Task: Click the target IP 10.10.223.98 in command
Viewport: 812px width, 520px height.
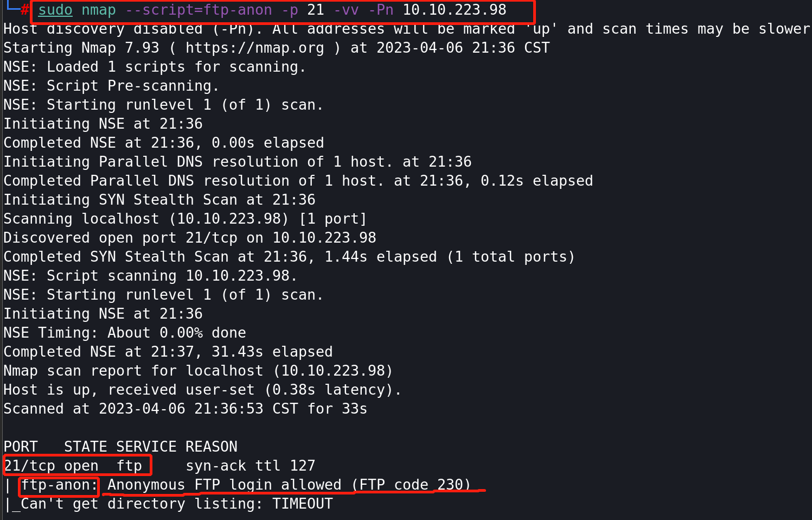Action: [x=455, y=10]
